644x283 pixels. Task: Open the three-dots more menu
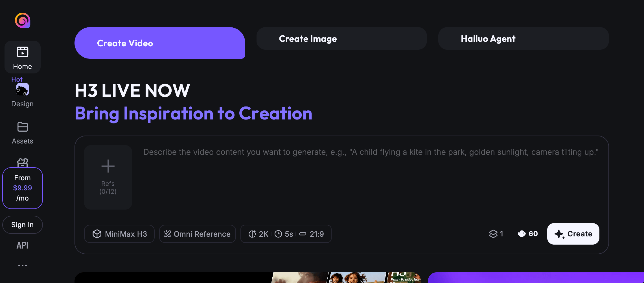[x=23, y=265]
